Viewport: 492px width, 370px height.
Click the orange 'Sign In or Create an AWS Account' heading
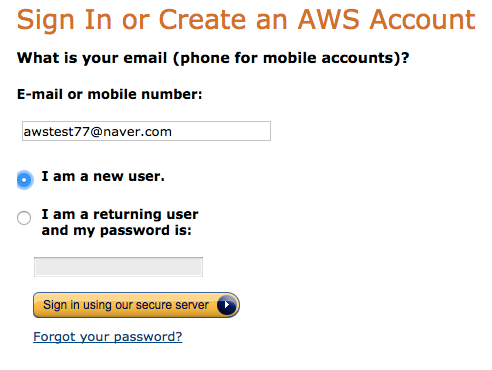tap(246, 20)
